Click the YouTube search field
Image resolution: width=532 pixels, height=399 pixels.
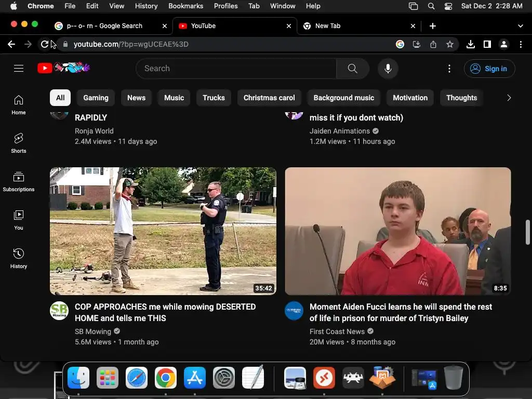(236, 69)
